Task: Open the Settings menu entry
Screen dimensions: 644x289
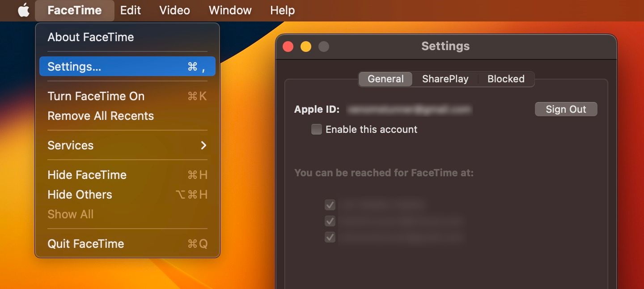Action: 73,66
